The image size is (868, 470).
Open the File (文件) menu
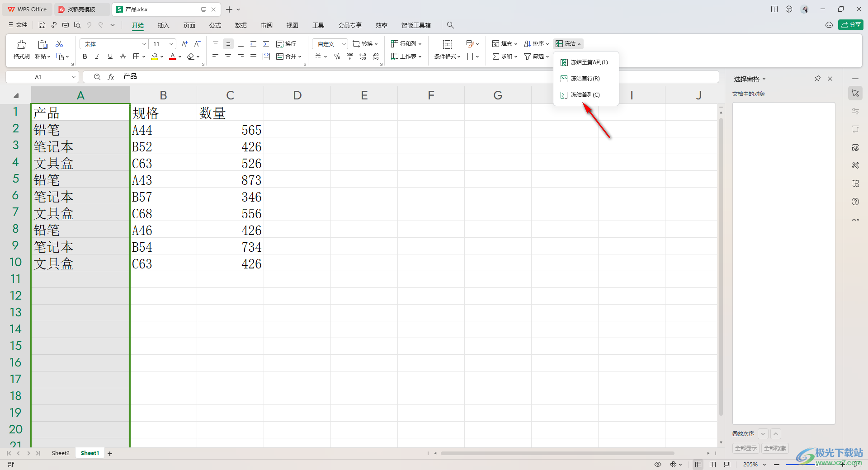point(18,25)
